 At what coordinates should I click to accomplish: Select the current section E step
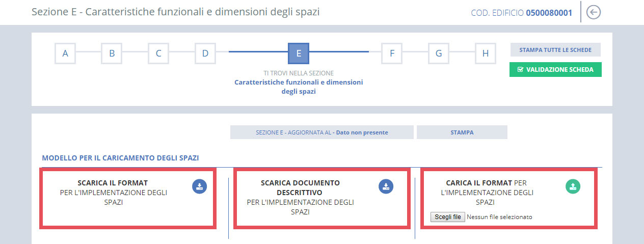[299, 53]
